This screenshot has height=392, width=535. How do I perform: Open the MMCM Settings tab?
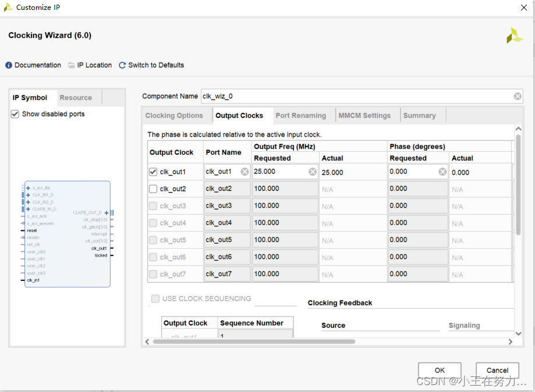[x=364, y=116]
